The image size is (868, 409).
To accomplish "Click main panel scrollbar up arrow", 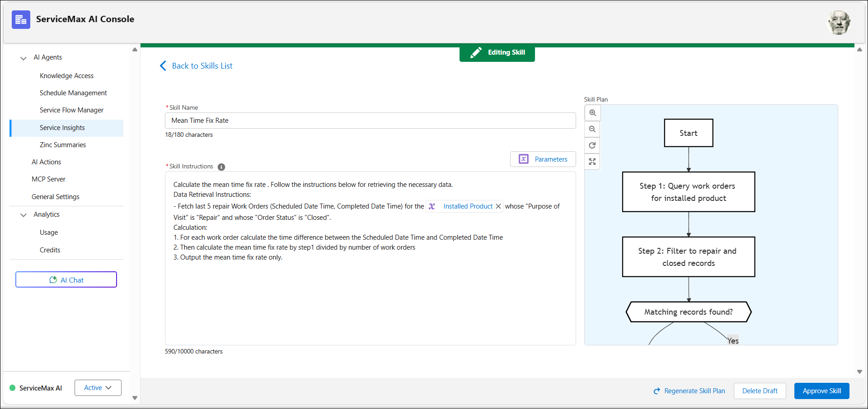I will point(859,50).
